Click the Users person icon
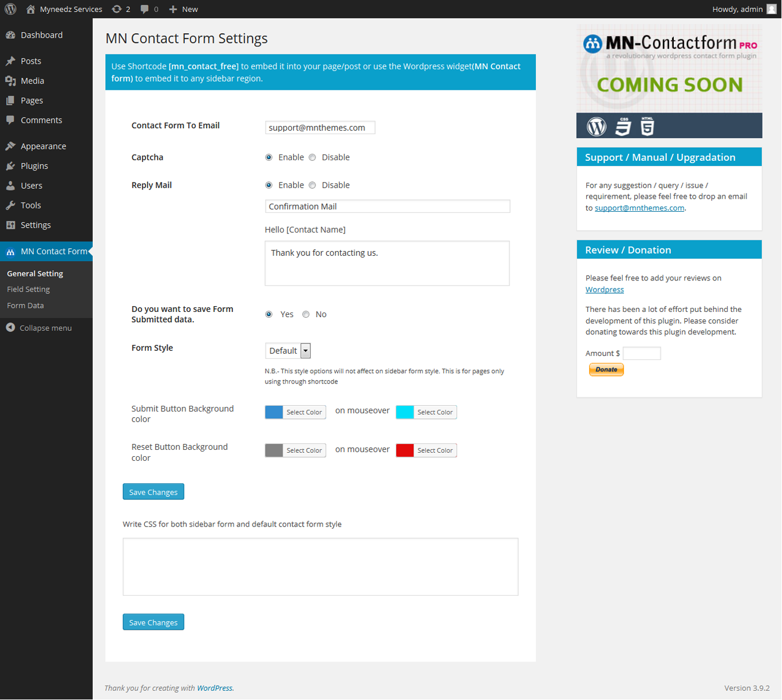 point(10,185)
